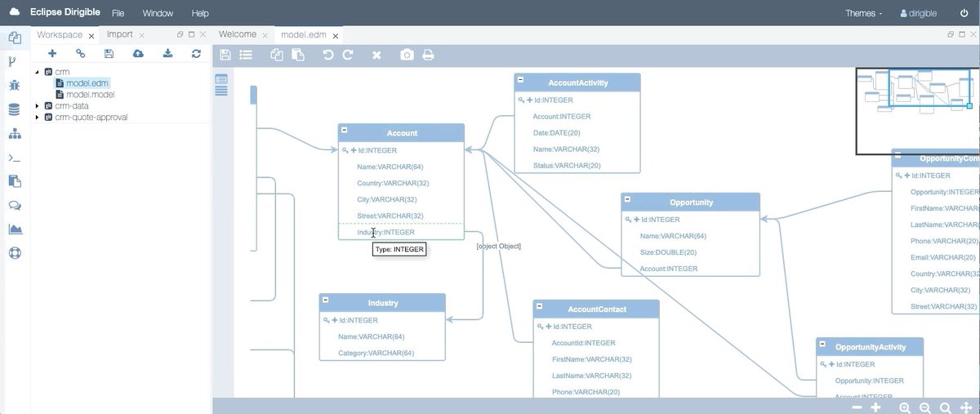Viewport: 980px width, 414px height.
Task: Open the Debugger bug icon
Action: 14,85
